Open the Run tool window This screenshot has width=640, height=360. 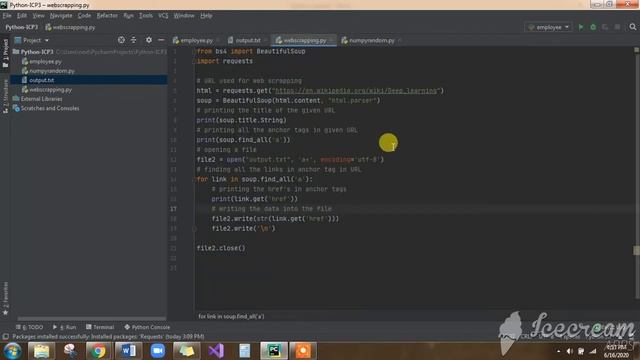click(64, 327)
